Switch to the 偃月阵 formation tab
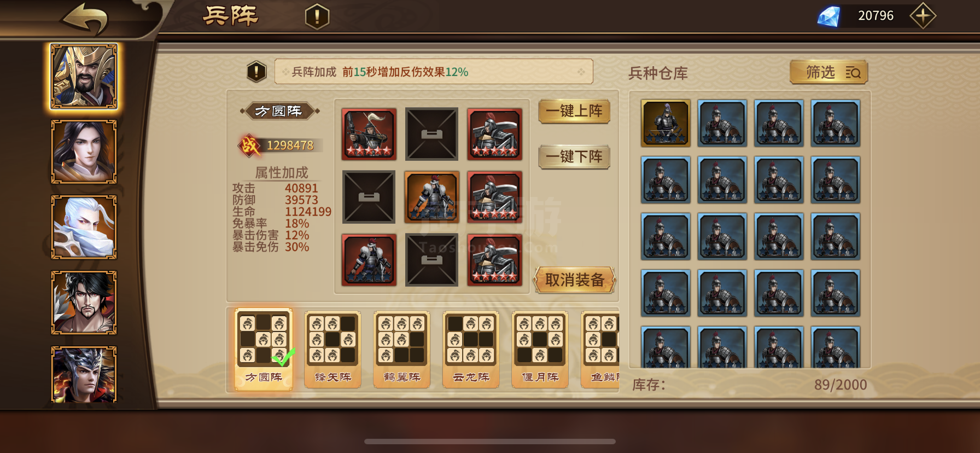The width and height of the screenshot is (980, 453). click(540, 349)
